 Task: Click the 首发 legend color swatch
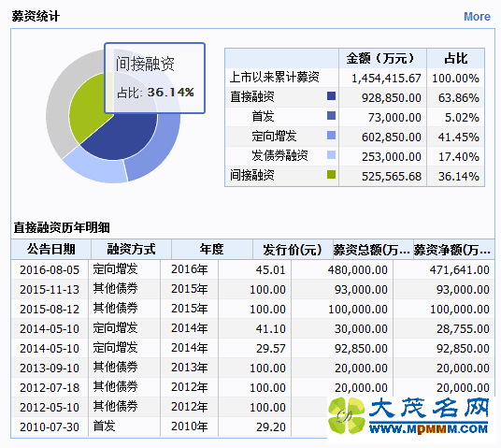pos(331,115)
